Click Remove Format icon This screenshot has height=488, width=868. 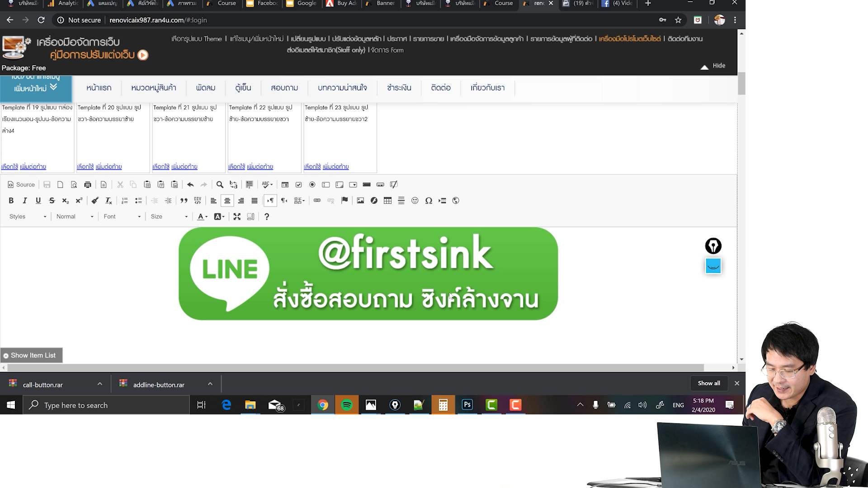click(x=108, y=201)
